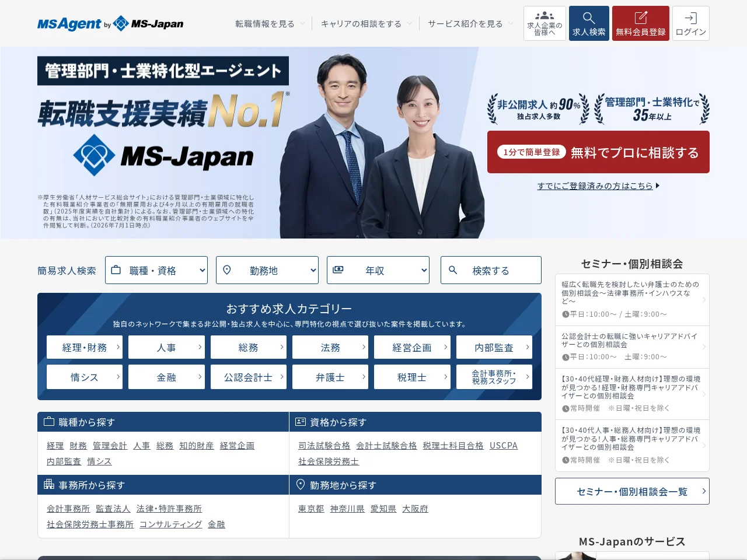Click 無料でプロに相談する button
The width and height of the screenshot is (747, 560).
point(598,152)
